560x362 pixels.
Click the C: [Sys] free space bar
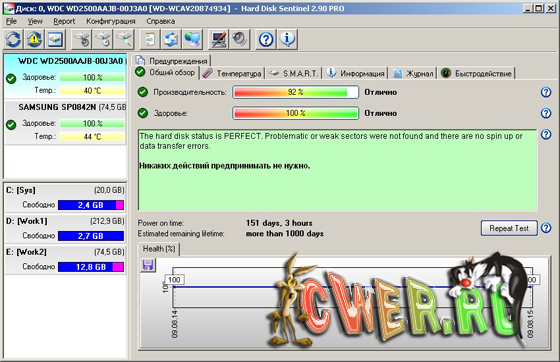(91, 205)
